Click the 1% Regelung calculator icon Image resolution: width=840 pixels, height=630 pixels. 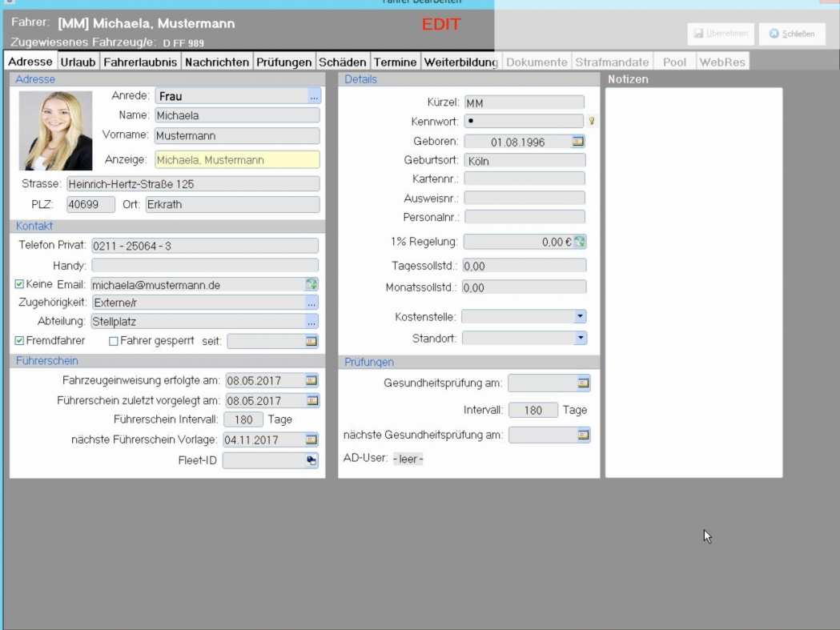(x=579, y=242)
